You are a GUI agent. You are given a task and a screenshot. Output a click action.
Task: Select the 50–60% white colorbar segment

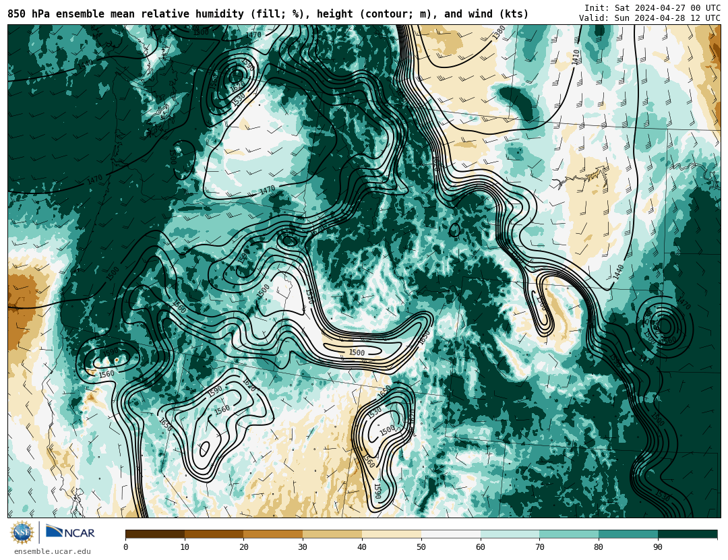[x=451, y=534]
